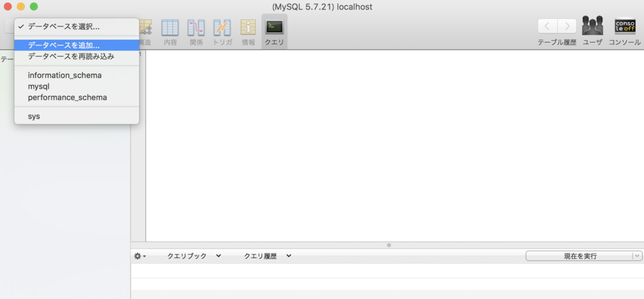Select the performance_schema database
The height and width of the screenshot is (299, 644).
[77, 97]
